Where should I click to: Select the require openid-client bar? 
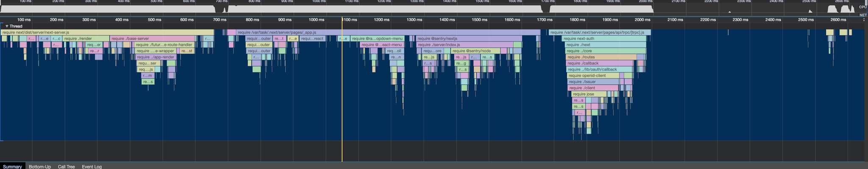593,76
